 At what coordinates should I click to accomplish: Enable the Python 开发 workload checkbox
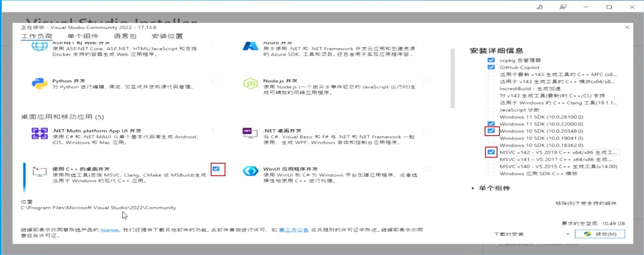tap(216, 81)
